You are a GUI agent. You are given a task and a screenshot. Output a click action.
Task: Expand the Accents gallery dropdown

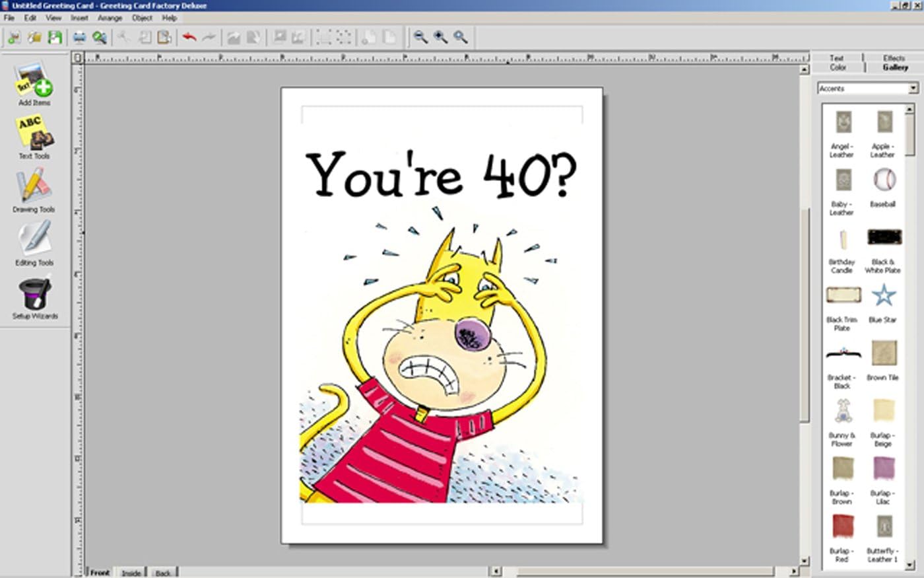point(913,89)
